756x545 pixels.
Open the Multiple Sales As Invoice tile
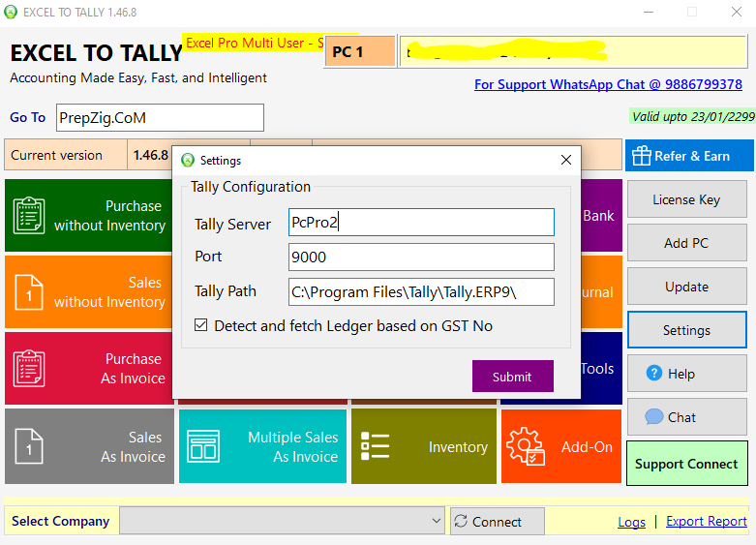262,446
